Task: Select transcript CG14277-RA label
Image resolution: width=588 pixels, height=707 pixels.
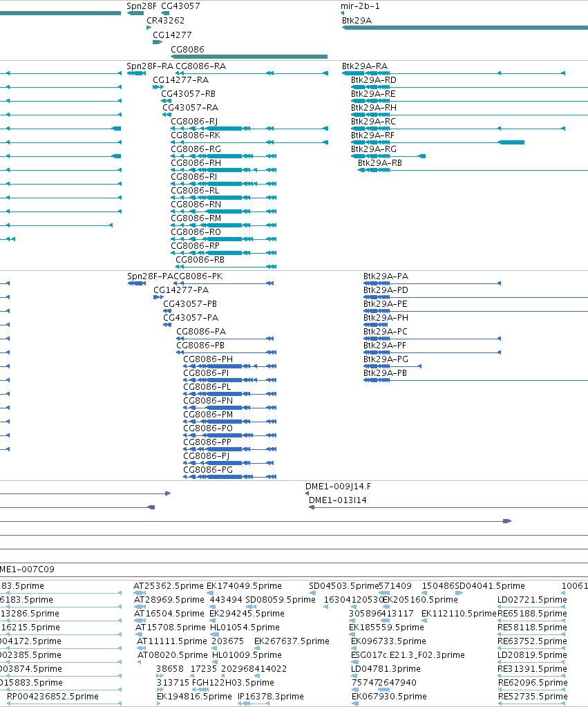Action: 181,79
